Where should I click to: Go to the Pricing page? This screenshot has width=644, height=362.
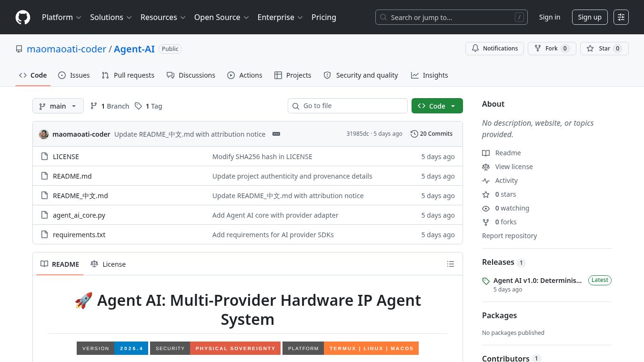tap(324, 17)
